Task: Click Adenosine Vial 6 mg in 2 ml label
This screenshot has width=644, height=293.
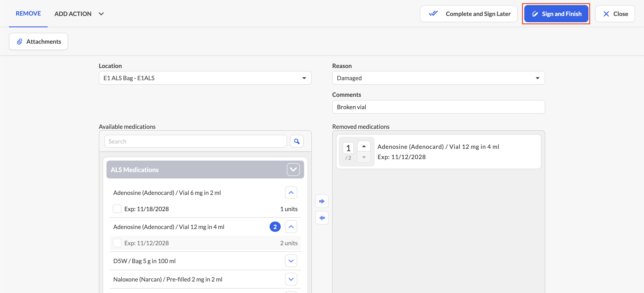Action: pyautogui.click(x=167, y=193)
